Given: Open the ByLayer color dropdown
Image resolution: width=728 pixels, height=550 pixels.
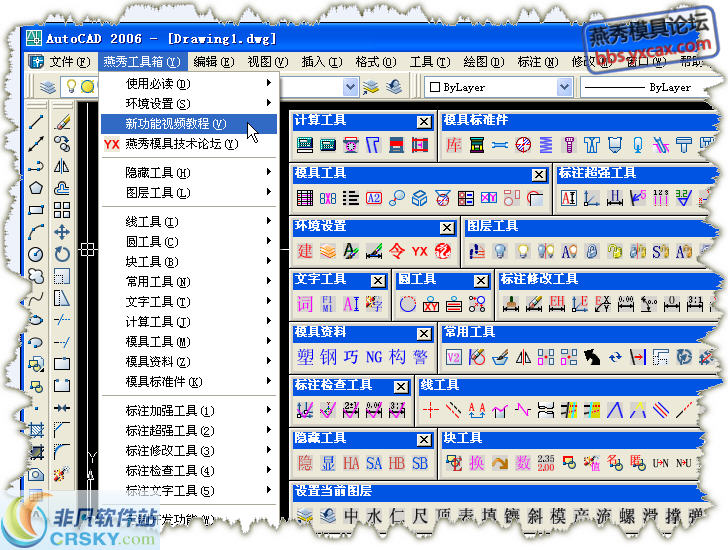Looking at the screenshot, I should (565, 87).
